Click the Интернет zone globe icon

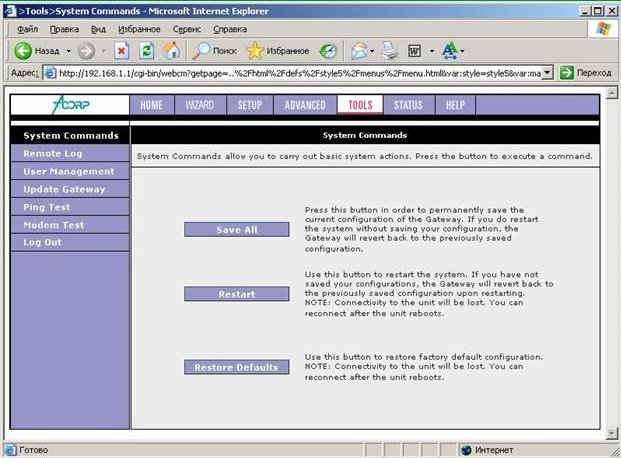(467, 450)
